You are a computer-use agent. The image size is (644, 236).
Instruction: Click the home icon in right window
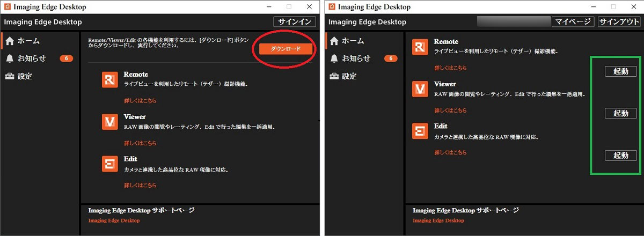click(x=334, y=41)
